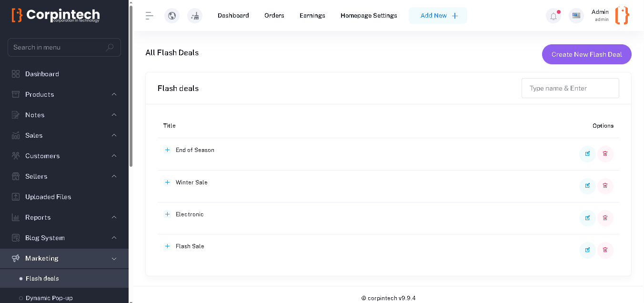Expand the Flash Sale row plus icon
Screen dimensions: 644x303
pyautogui.click(x=167, y=246)
